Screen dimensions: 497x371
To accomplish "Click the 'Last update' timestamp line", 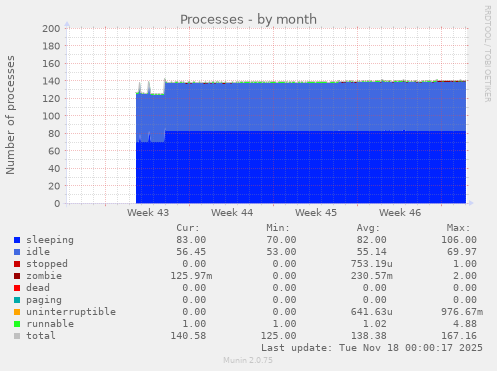I will pyautogui.click(x=372, y=348).
